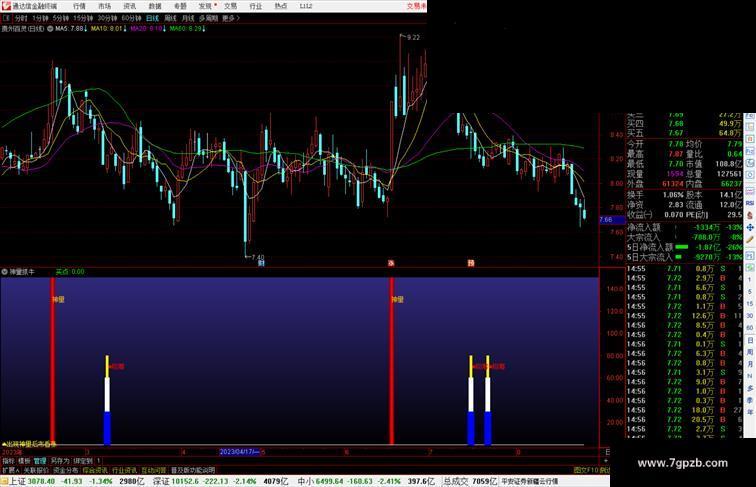The width and height of the screenshot is (756, 487).
Task: Click the 9.22 high price label
Action: [x=413, y=38]
